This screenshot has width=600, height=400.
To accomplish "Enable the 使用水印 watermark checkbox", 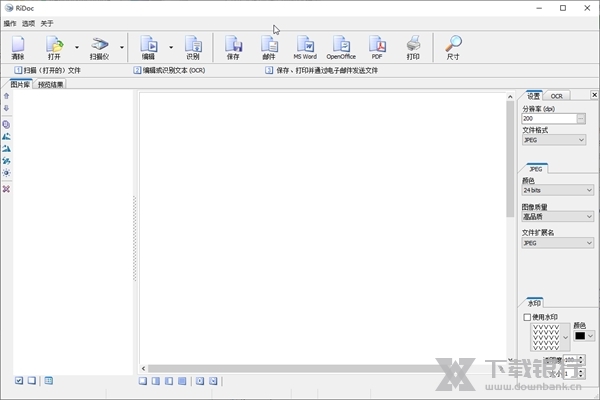I will coord(527,317).
